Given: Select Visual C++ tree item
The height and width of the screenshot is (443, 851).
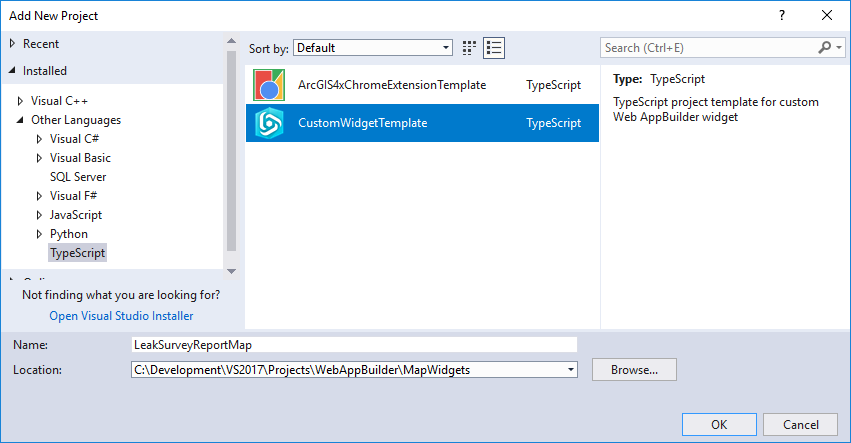Looking at the screenshot, I should pyautogui.click(x=59, y=101).
